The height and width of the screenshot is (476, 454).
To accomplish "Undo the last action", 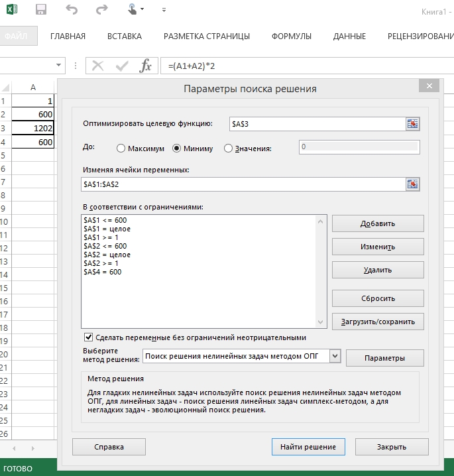I will 72,9.
